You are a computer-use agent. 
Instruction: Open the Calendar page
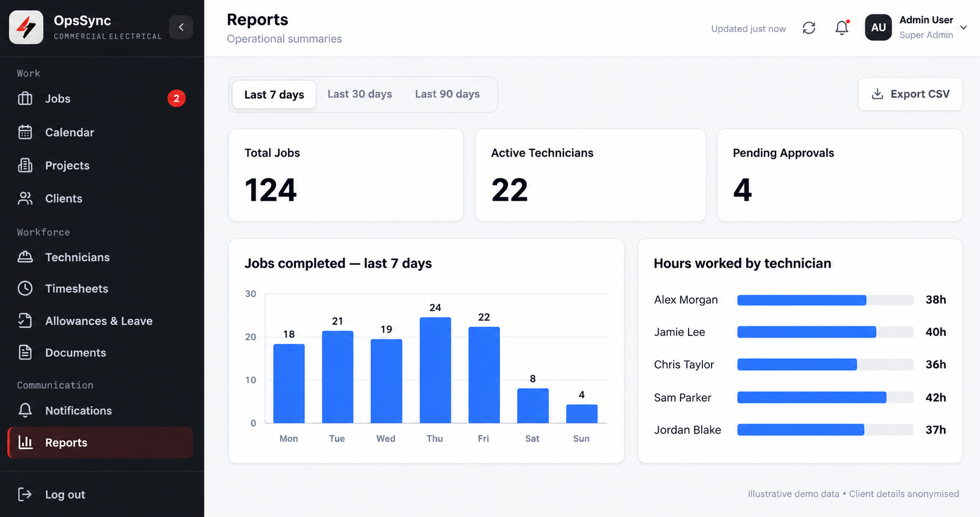tap(70, 132)
